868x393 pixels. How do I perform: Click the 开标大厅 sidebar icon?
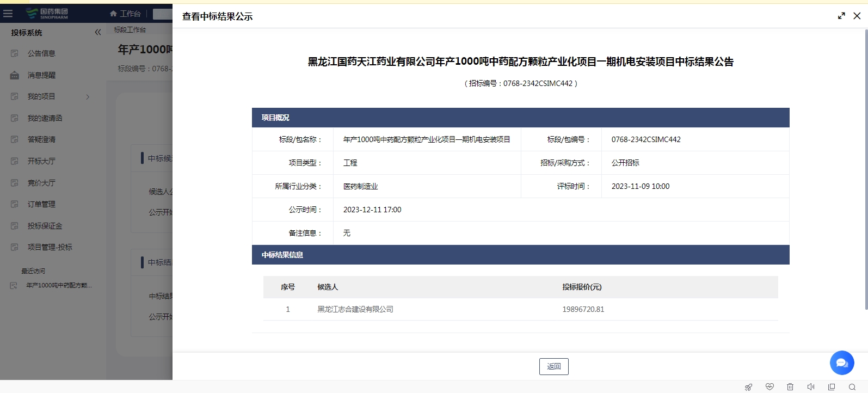[x=15, y=161]
